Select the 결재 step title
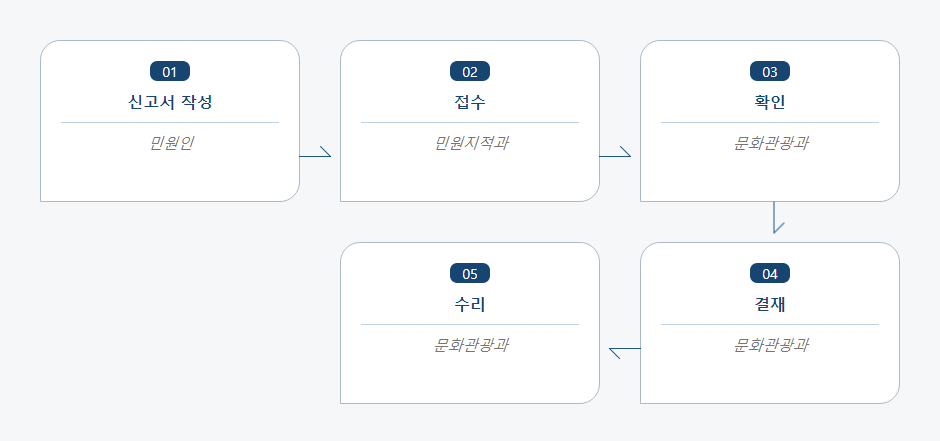 [x=770, y=304]
